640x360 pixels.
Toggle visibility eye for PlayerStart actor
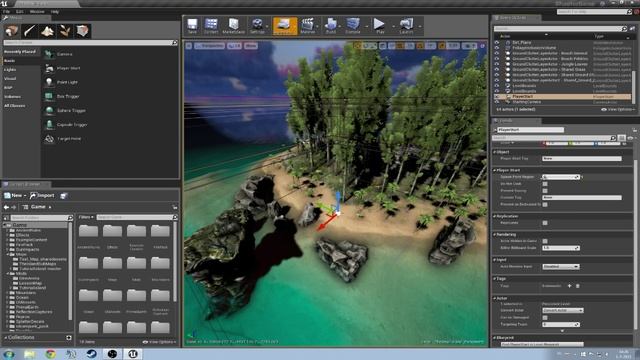(x=497, y=97)
